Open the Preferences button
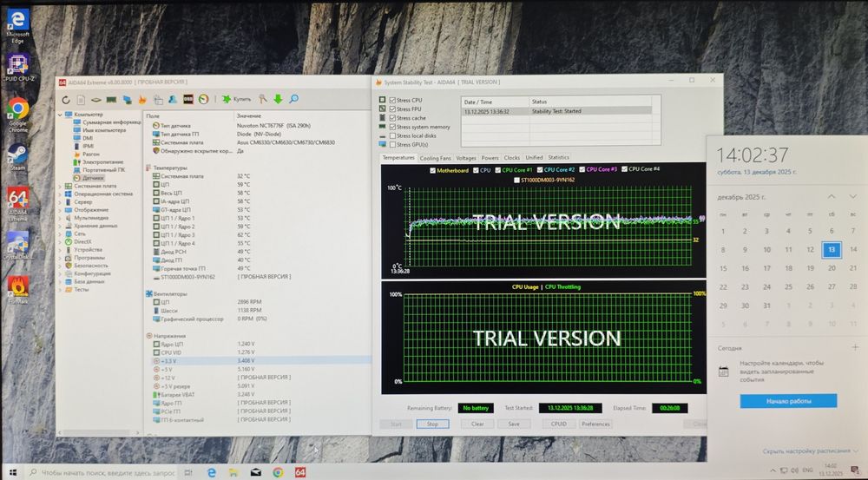This screenshot has height=480, width=868. (595, 424)
